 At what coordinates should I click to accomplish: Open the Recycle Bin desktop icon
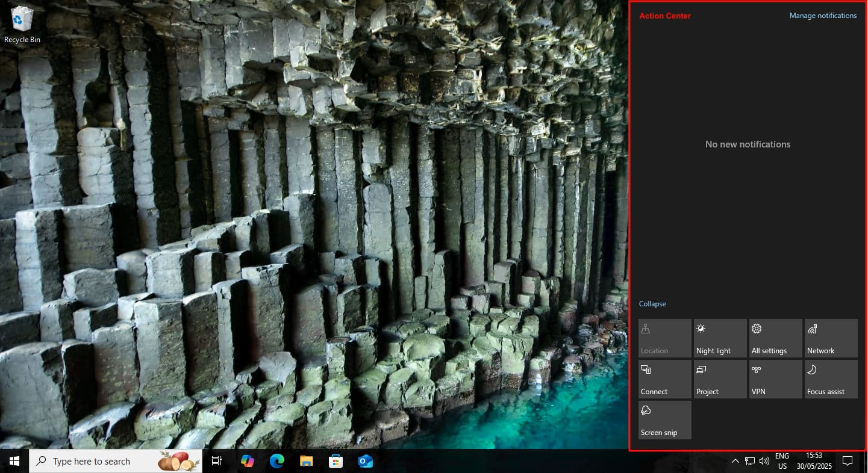click(22, 25)
